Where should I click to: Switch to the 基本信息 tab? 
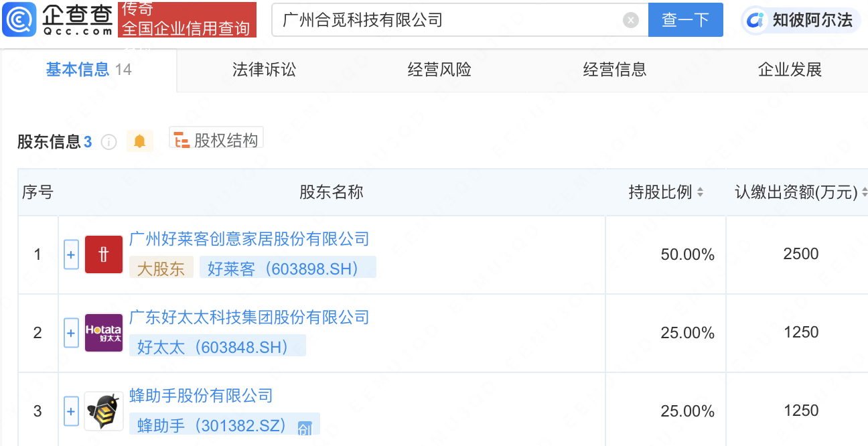point(88,70)
